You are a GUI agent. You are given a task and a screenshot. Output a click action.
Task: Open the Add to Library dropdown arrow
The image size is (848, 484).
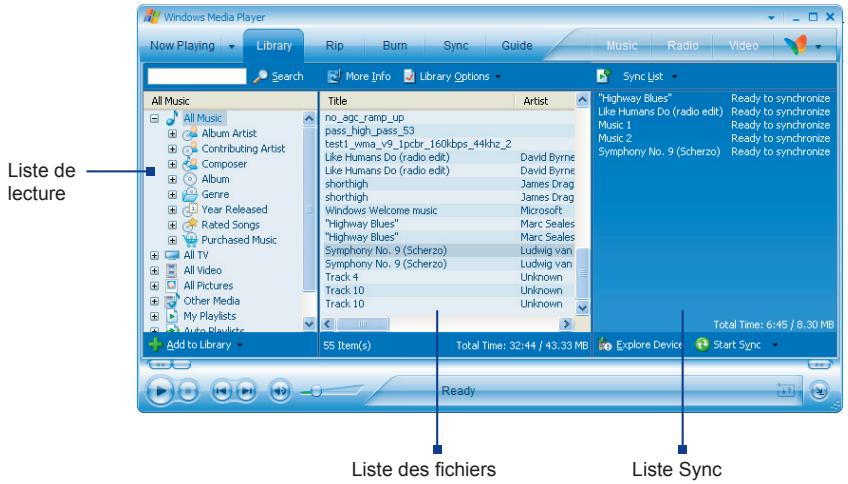point(240,344)
